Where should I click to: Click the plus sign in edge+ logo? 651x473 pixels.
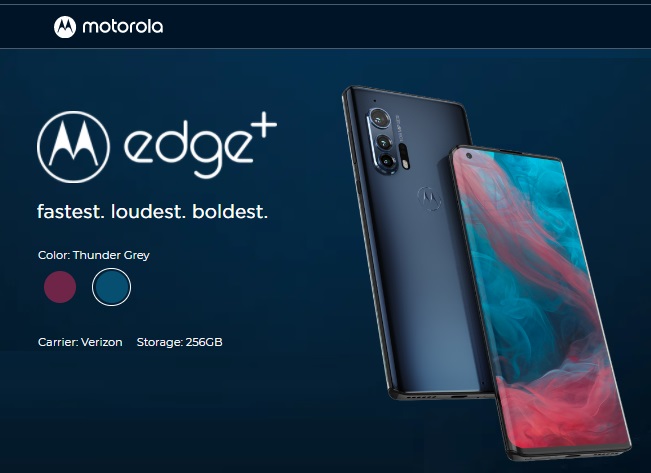[x=263, y=125]
